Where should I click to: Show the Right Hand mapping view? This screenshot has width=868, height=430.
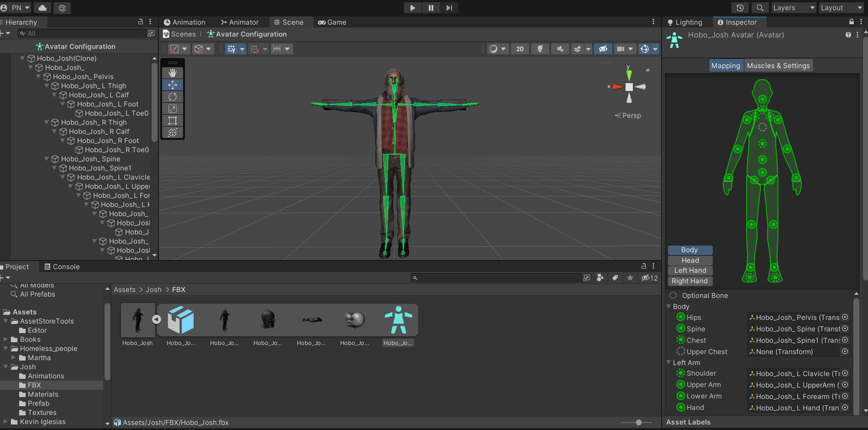coord(690,281)
